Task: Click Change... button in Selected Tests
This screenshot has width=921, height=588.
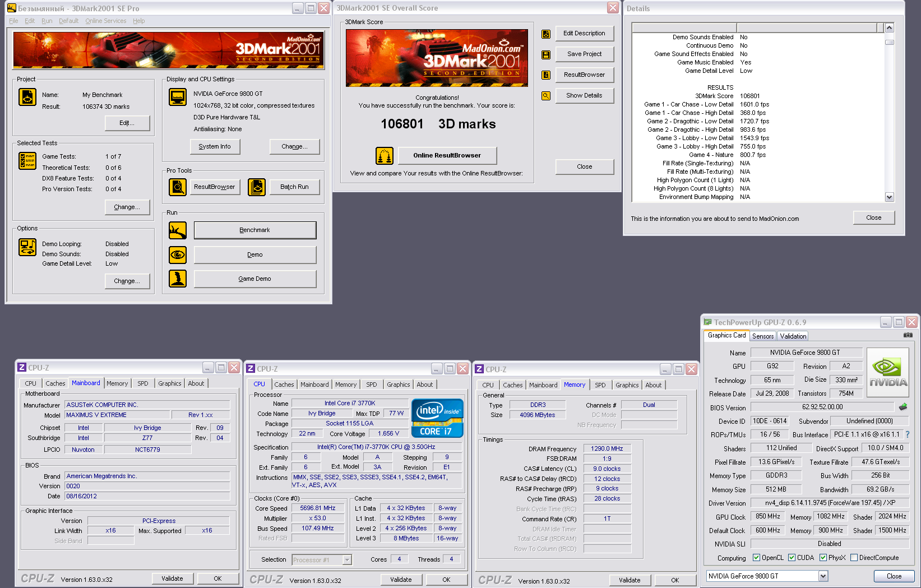Action: pyautogui.click(x=127, y=207)
